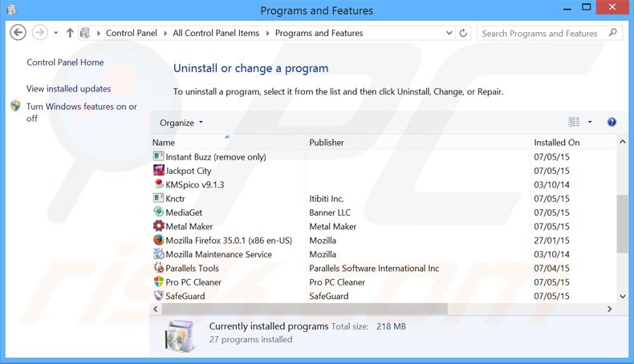Click the large installed programs details icon
634x364 pixels.
point(181,335)
